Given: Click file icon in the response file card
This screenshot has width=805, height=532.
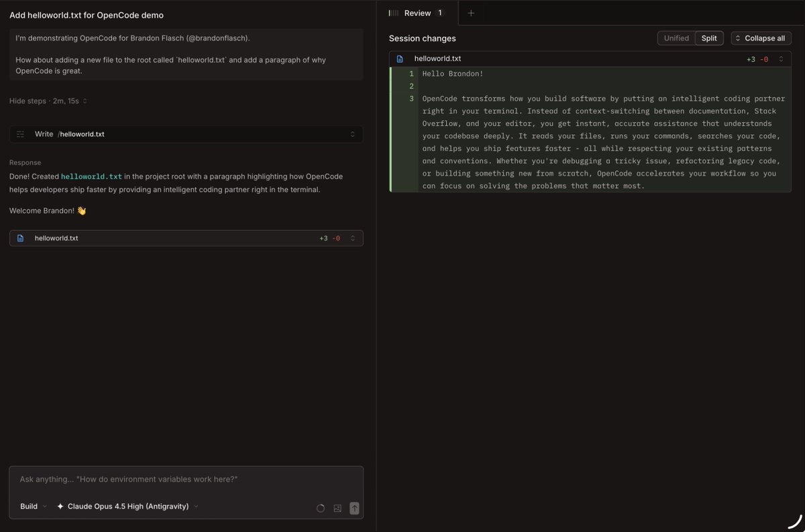Looking at the screenshot, I should pyautogui.click(x=20, y=238).
